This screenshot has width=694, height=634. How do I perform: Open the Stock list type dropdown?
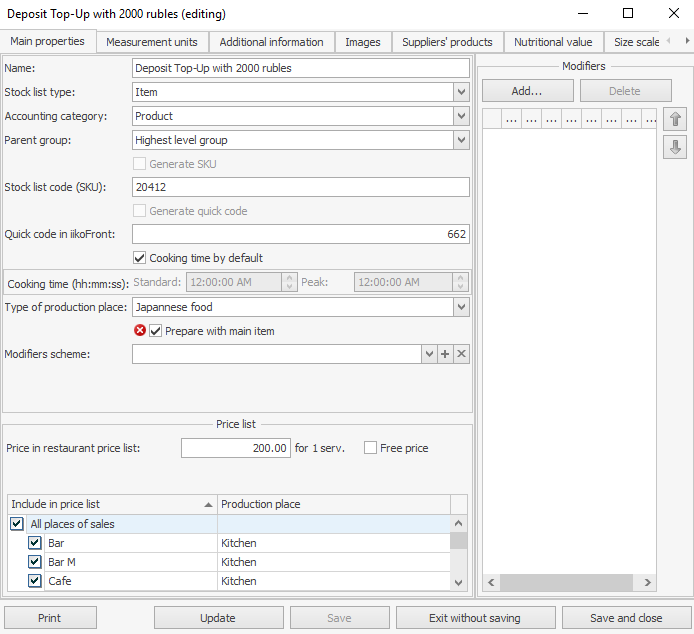[x=460, y=92]
